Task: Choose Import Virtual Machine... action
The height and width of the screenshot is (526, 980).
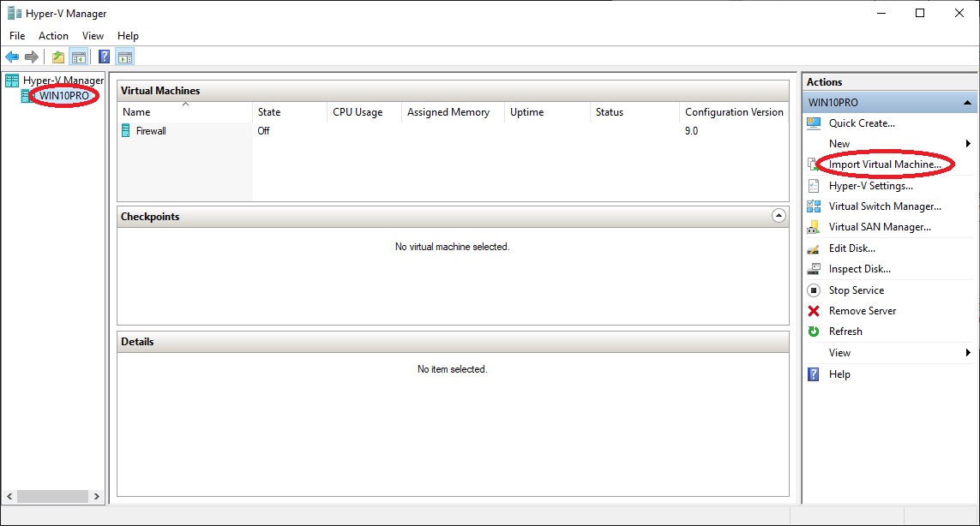Action: point(885,164)
